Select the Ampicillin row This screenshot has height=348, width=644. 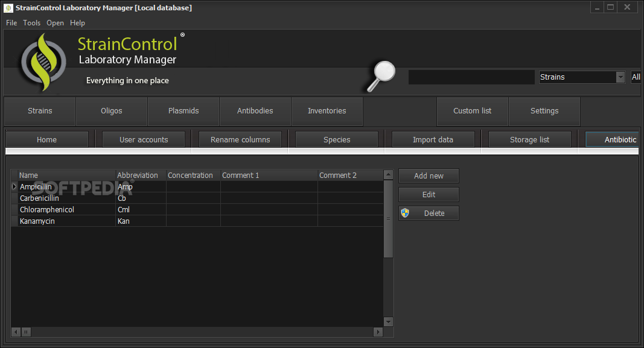[x=197, y=187]
